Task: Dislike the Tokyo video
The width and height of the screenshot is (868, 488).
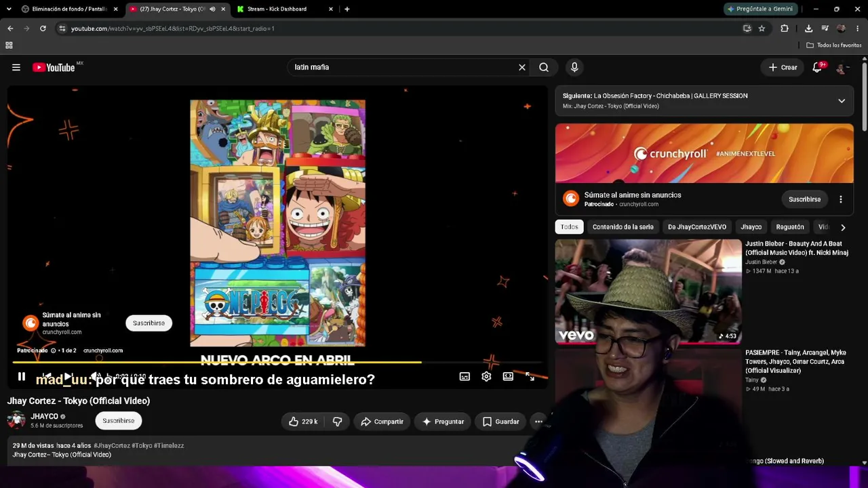Action: click(x=337, y=422)
